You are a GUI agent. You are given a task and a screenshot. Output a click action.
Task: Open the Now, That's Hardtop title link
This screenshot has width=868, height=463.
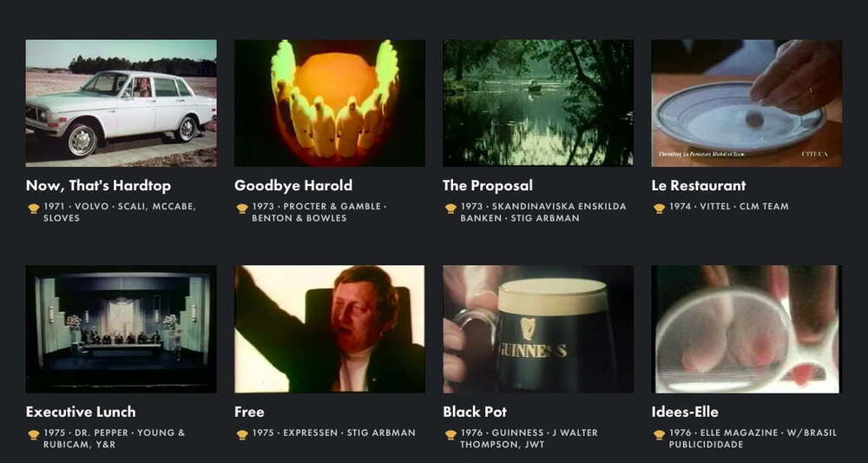(x=99, y=186)
